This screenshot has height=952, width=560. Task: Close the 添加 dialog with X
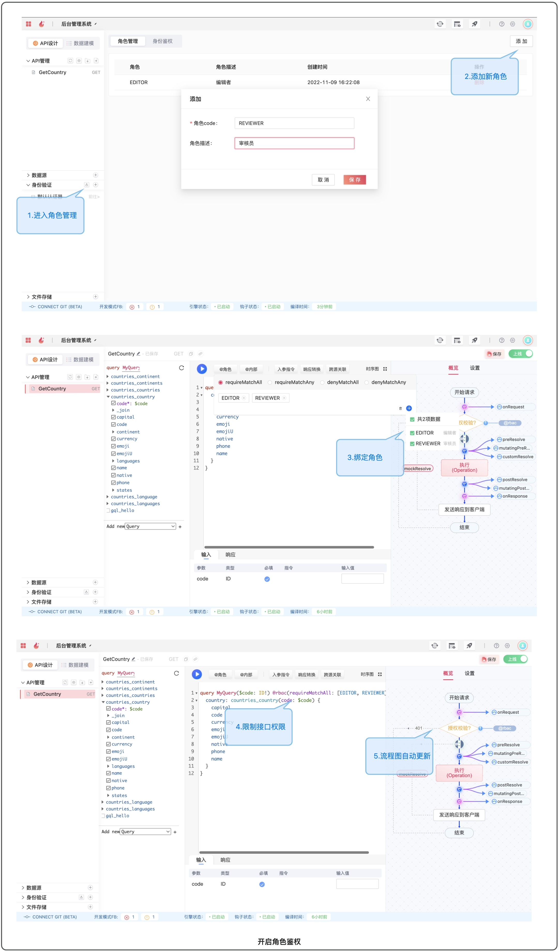(x=368, y=99)
